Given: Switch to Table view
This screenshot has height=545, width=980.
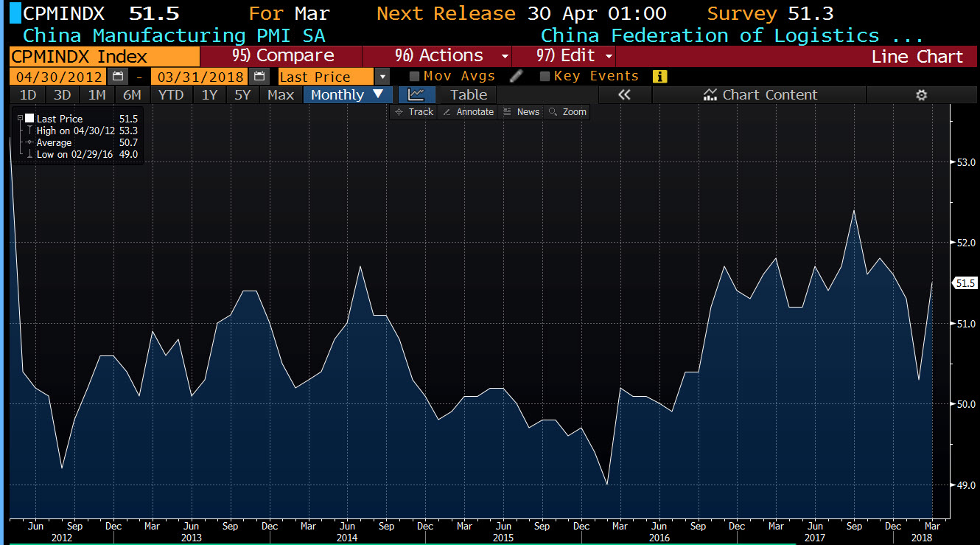Looking at the screenshot, I should tap(469, 94).
